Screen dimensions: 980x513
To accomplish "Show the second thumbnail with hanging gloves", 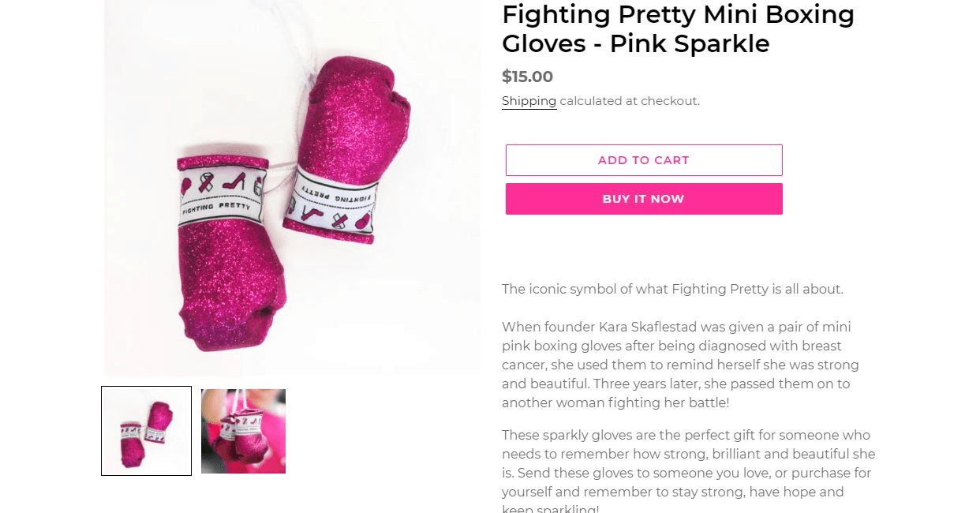I will coord(243,431).
